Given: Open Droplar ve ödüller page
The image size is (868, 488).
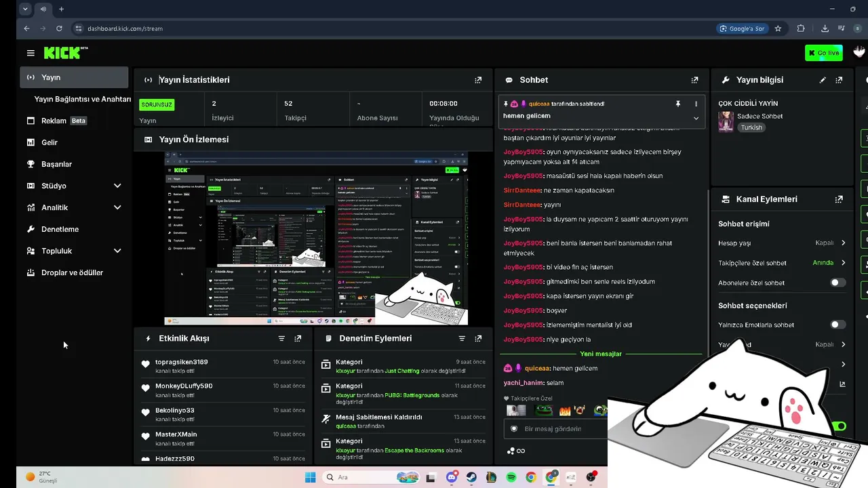Looking at the screenshot, I should (74, 272).
